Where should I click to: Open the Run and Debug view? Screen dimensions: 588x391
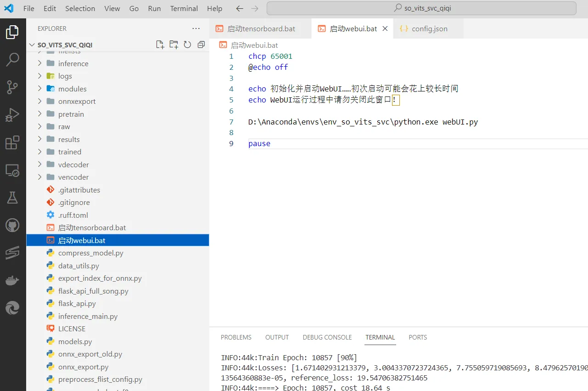click(12, 115)
